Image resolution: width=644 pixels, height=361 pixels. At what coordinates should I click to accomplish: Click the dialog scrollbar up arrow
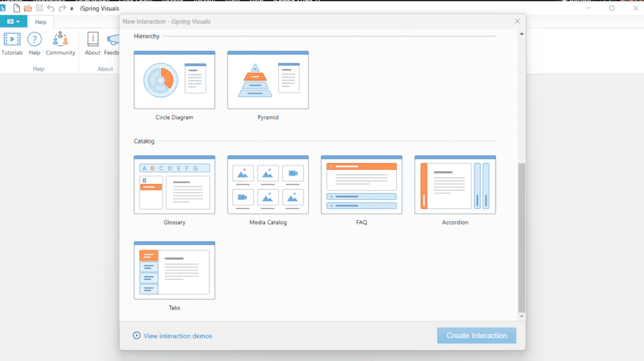click(521, 34)
